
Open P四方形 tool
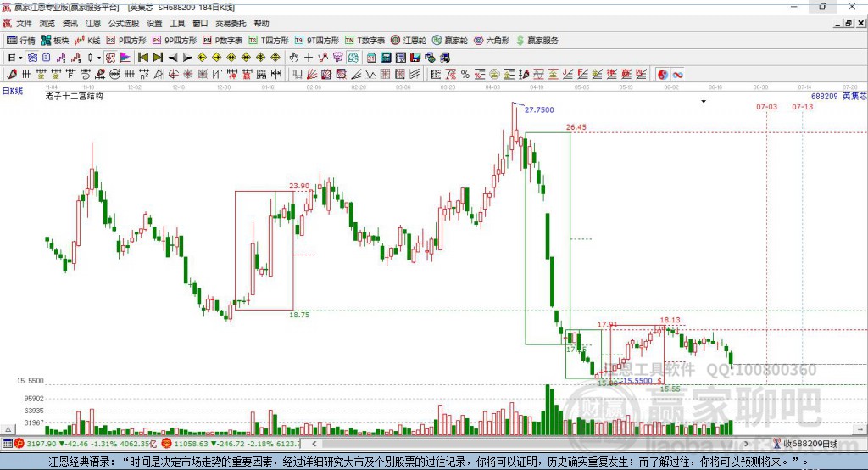(126, 41)
